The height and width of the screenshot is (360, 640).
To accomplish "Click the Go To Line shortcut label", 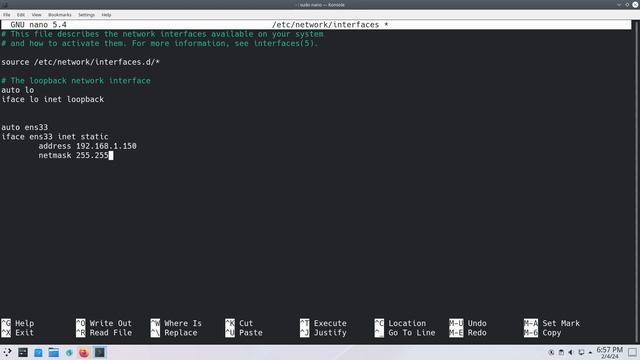I will coord(405,333).
